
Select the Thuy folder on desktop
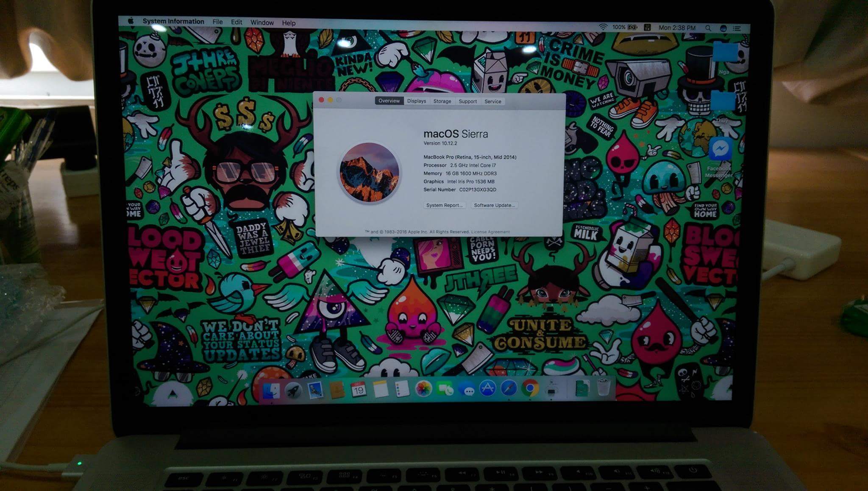723,102
